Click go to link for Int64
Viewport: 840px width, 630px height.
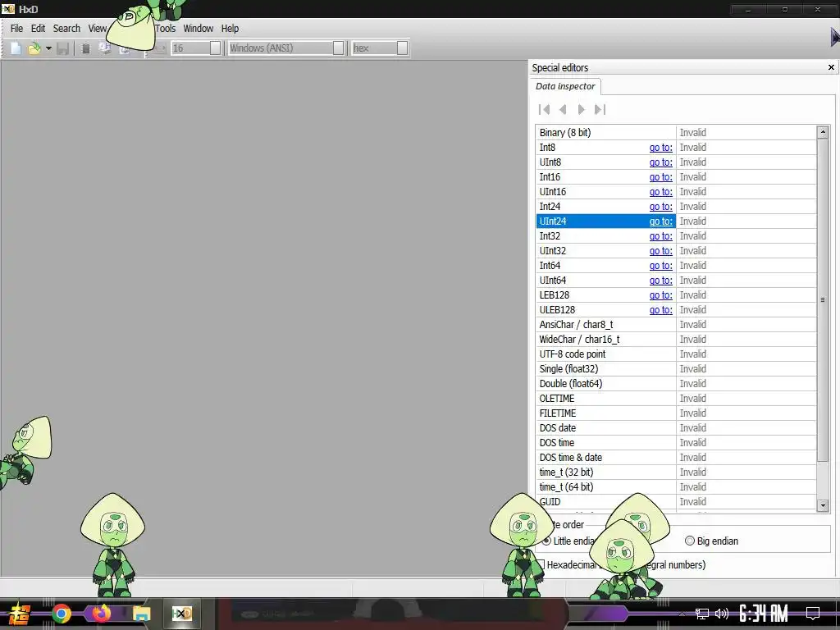tap(660, 266)
